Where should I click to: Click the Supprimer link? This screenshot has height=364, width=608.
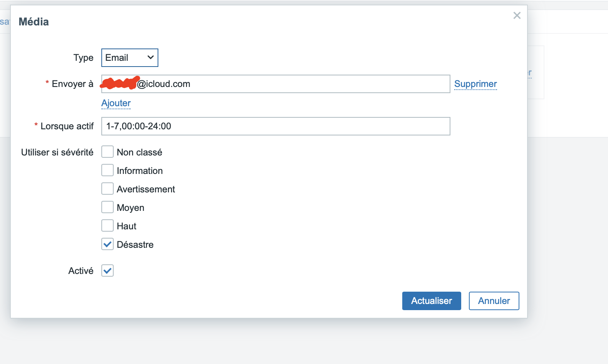(475, 84)
